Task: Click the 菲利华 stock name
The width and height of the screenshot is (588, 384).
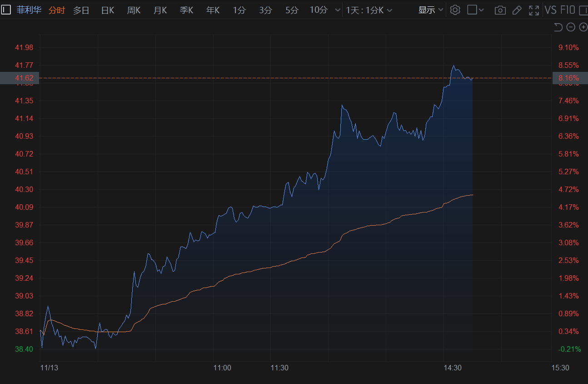Action: pyautogui.click(x=29, y=10)
